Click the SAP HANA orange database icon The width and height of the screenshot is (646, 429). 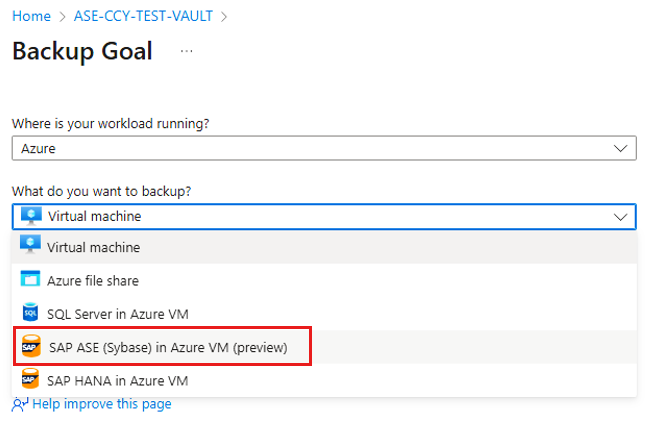(x=30, y=379)
